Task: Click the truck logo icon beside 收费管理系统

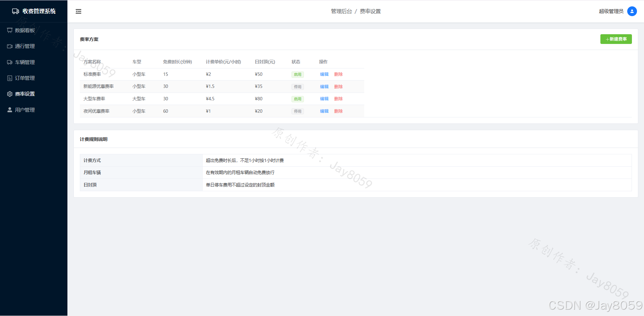Action: [15, 11]
